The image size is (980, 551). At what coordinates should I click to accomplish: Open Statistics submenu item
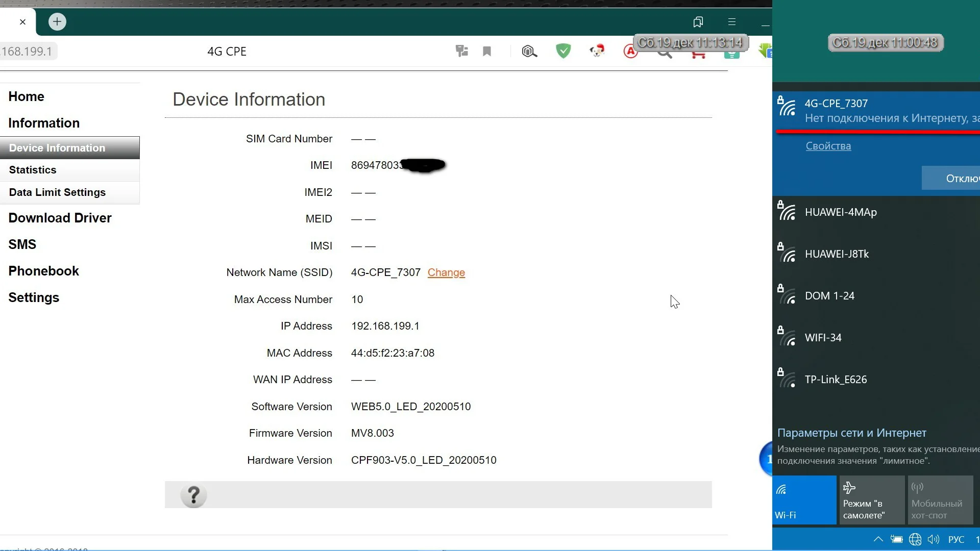(x=33, y=170)
